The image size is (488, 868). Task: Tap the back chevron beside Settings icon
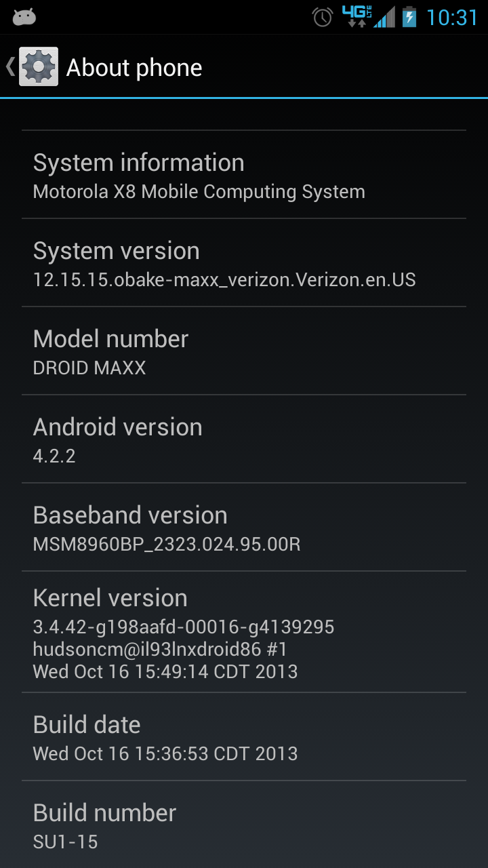(10, 66)
